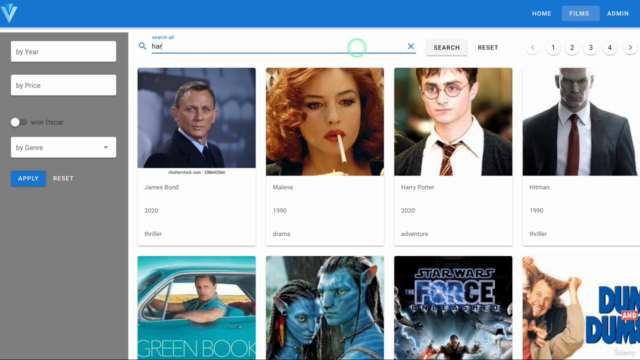Viewport: 640px width, 360px height.
Task: Click the Hitman title text
Action: point(539,187)
